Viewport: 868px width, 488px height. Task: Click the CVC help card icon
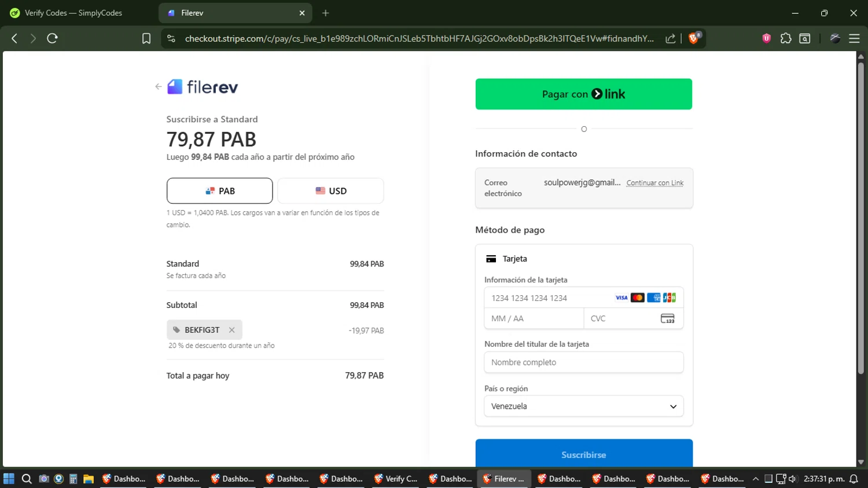pos(668,318)
